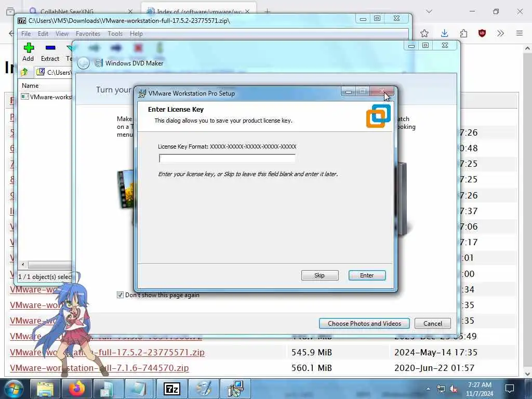Open View menu in 7-Zip

pyautogui.click(x=62, y=34)
